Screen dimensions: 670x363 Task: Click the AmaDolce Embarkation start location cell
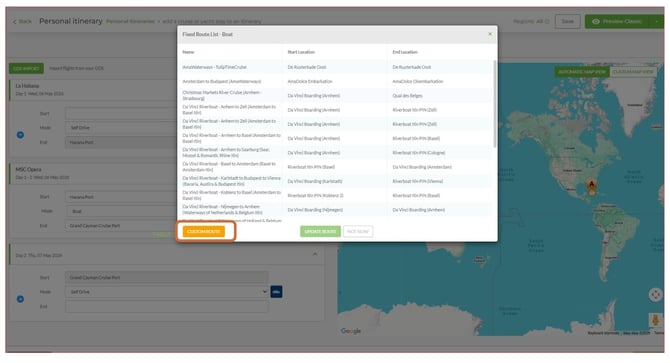click(x=310, y=81)
